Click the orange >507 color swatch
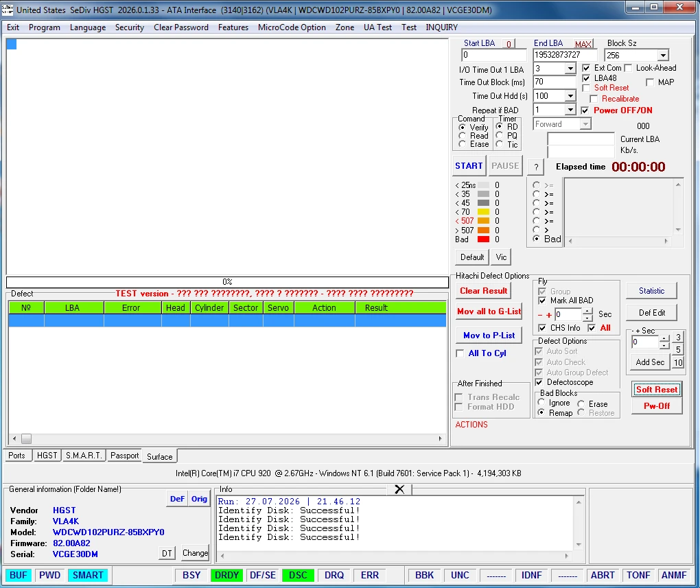This screenshot has height=588, width=700. coord(484,231)
